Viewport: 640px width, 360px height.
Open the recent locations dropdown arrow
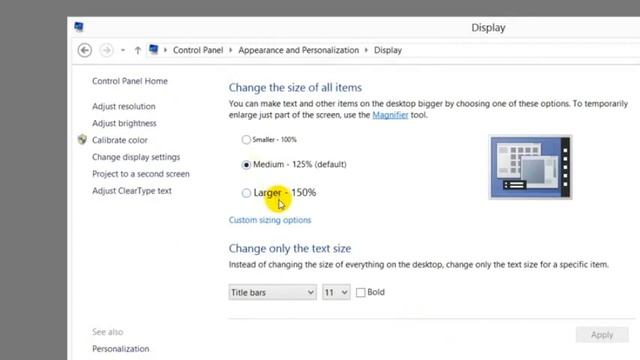click(123, 50)
